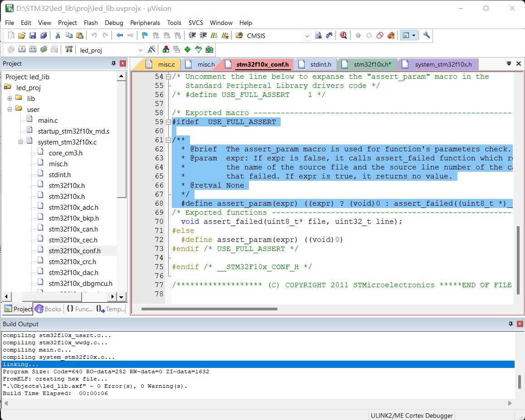Open the Select Target dropdown showing led_proj

[140, 49]
